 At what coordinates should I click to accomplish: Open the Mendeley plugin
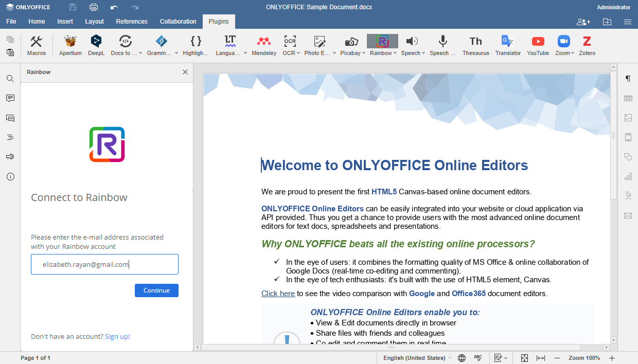tap(264, 45)
